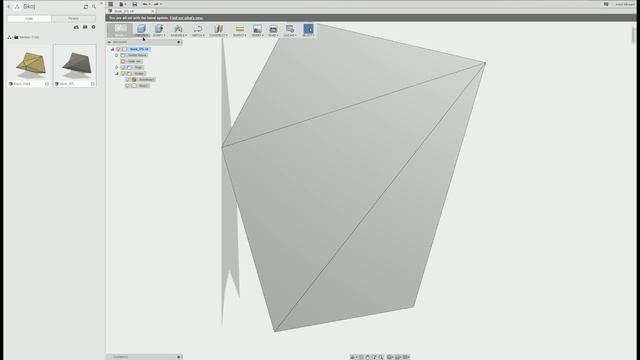This screenshot has height=360, width=640.
Task: Select Body1 in browser tree
Action: 143,86
